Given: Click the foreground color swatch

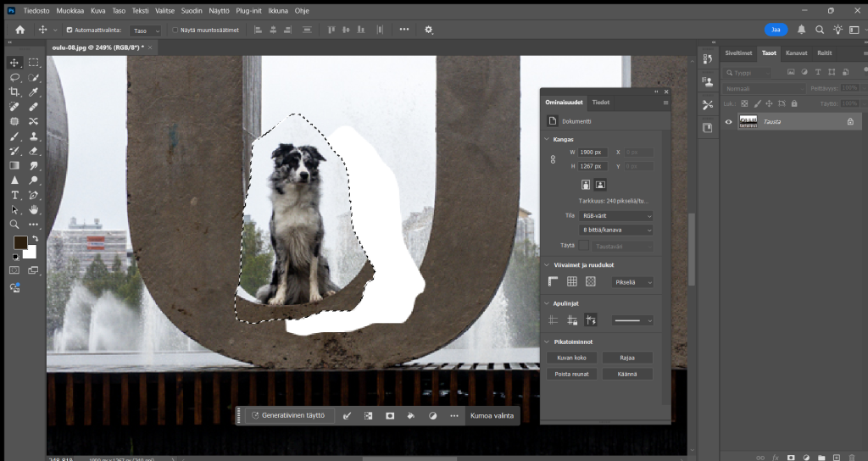Looking at the screenshot, I should (20, 243).
